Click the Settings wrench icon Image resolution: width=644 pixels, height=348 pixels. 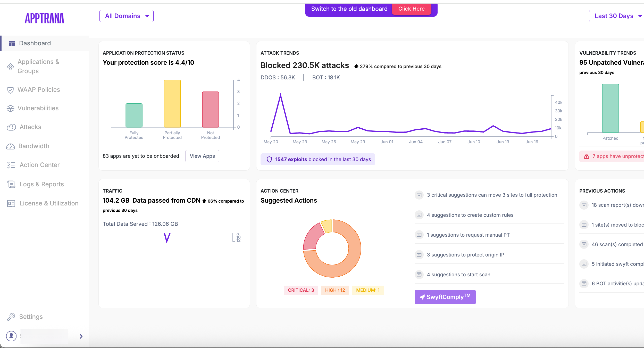pos(11,317)
